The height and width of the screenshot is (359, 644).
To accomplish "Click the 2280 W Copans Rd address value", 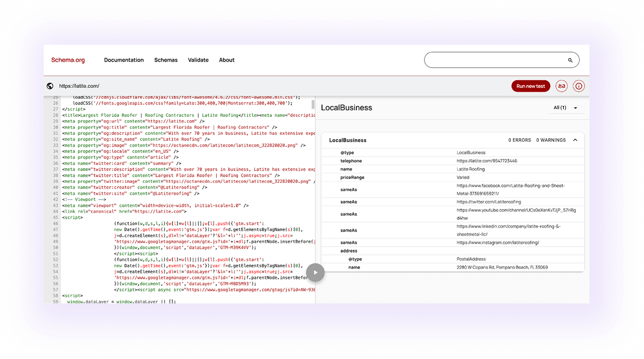I will click(502, 267).
